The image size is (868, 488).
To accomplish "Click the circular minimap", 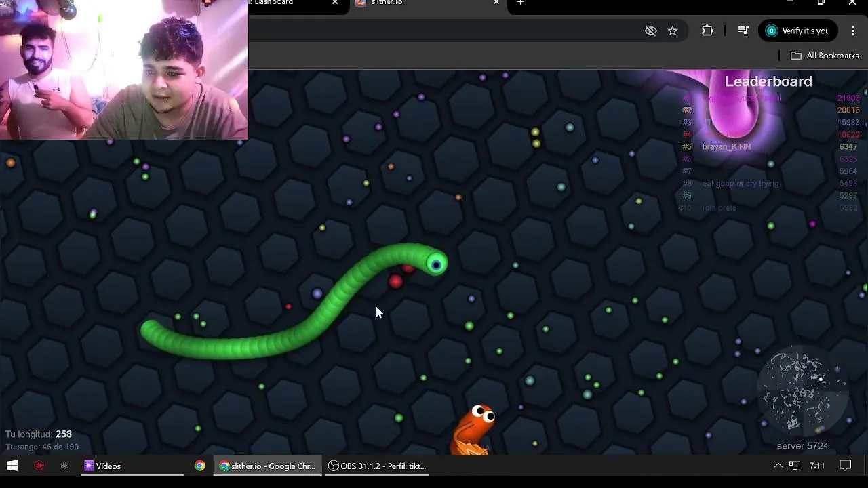I will pyautogui.click(x=802, y=392).
